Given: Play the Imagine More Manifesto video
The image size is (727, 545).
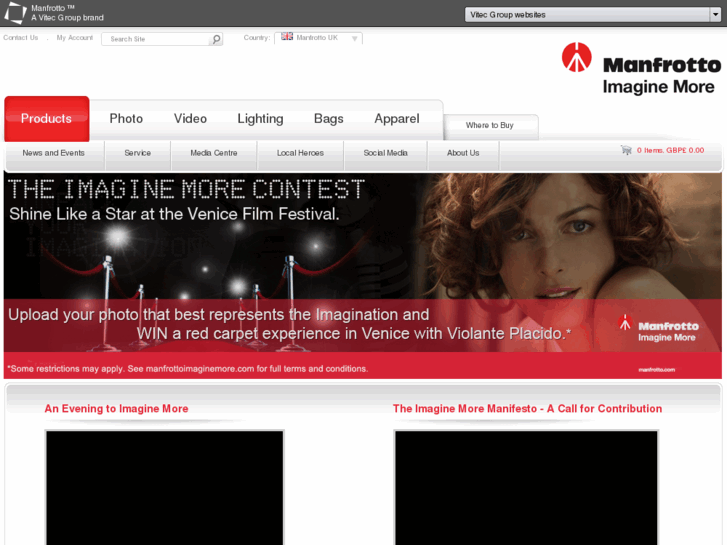Looking at the screenshot, I should point(526,487).
